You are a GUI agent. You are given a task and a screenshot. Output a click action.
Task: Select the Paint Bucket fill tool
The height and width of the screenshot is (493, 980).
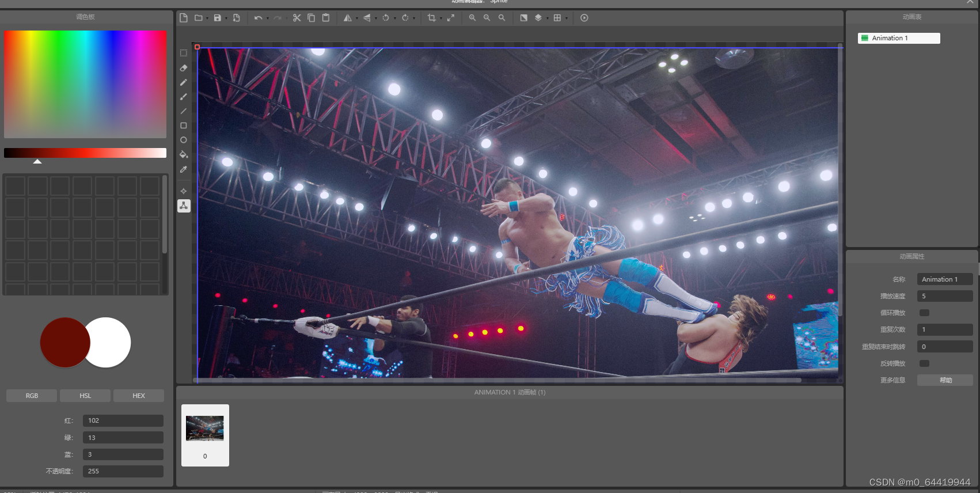pyautogui.click(x=184, y=154)
